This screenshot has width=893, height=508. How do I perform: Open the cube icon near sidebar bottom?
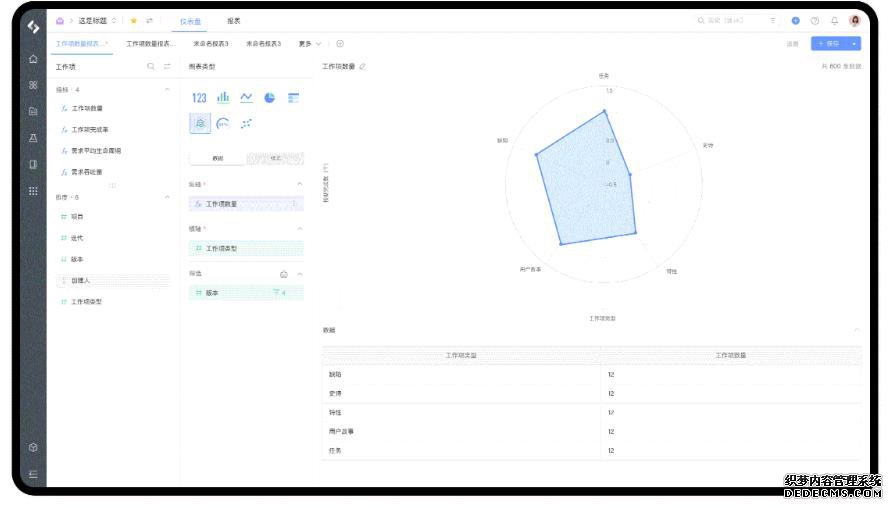pyautogui.click(x=33, y=448)
